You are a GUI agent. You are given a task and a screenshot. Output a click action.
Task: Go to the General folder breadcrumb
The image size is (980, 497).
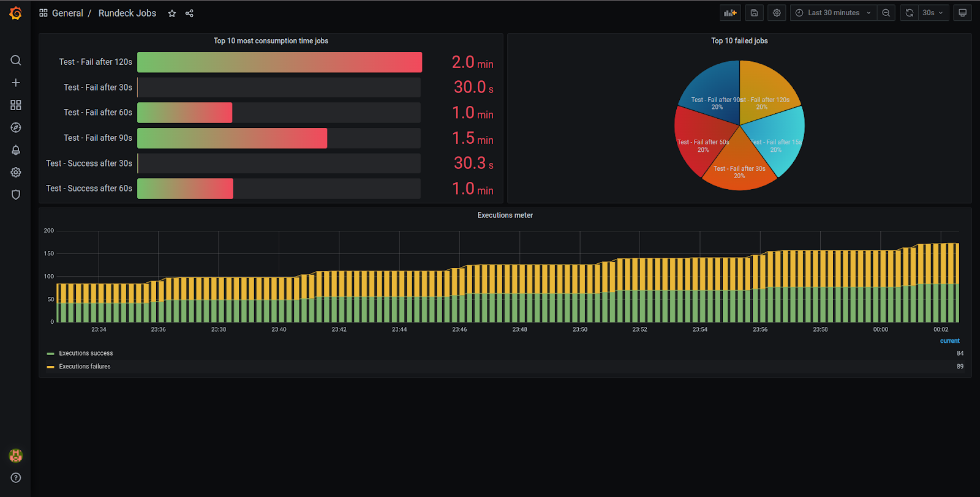67,13
